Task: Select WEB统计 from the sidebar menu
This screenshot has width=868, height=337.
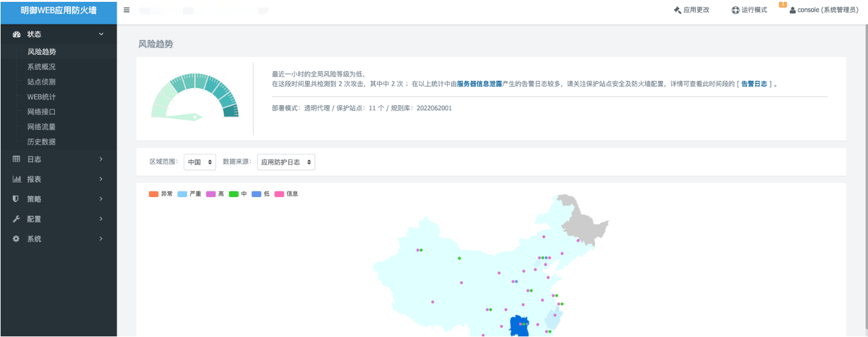Action: tap(41, 97)
